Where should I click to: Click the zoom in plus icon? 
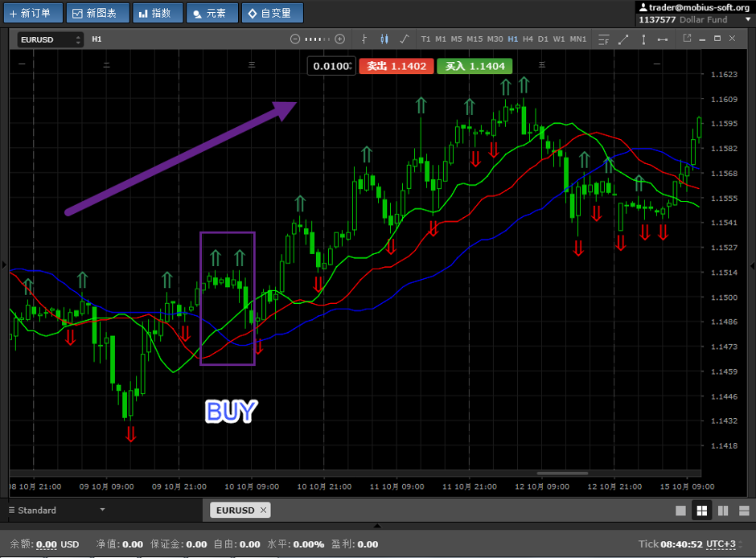click(339, 39)
